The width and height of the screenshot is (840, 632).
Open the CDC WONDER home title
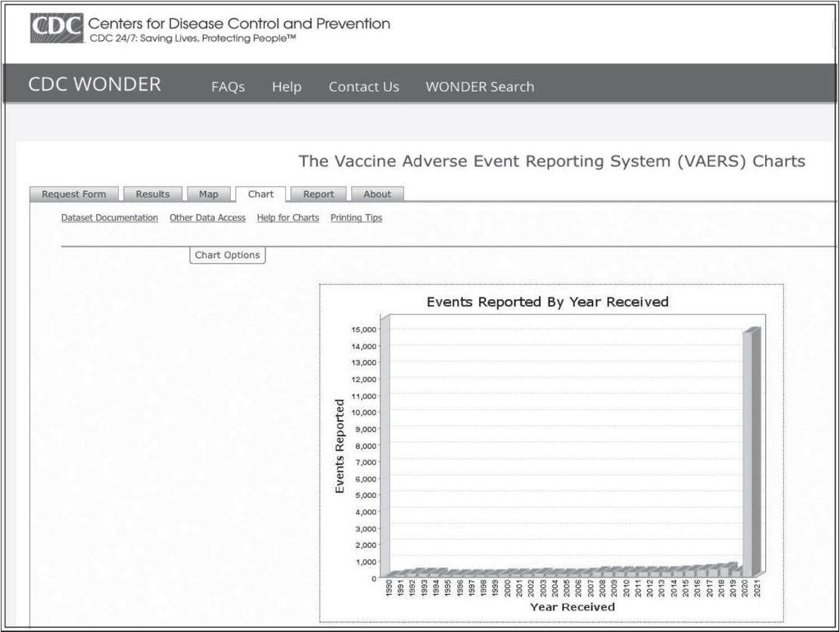pos(95,85)
